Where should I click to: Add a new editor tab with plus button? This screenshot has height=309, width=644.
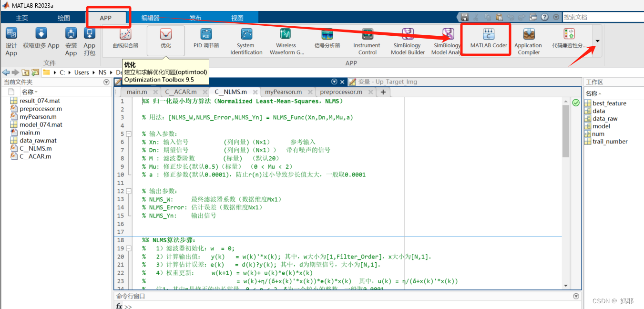pyautogui.click(x=383, y=92)
